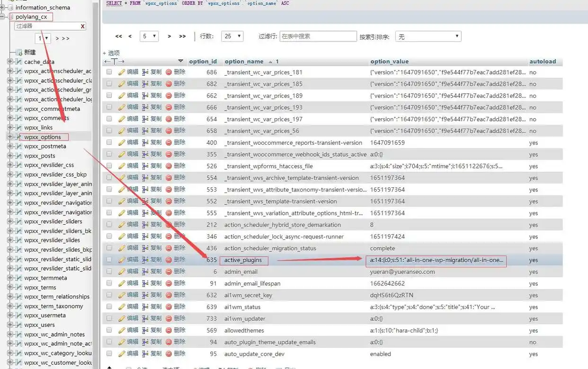Click the new table icon labeled 新建
Viewport: 588px width, 369px height.
[x=18, y=53]
